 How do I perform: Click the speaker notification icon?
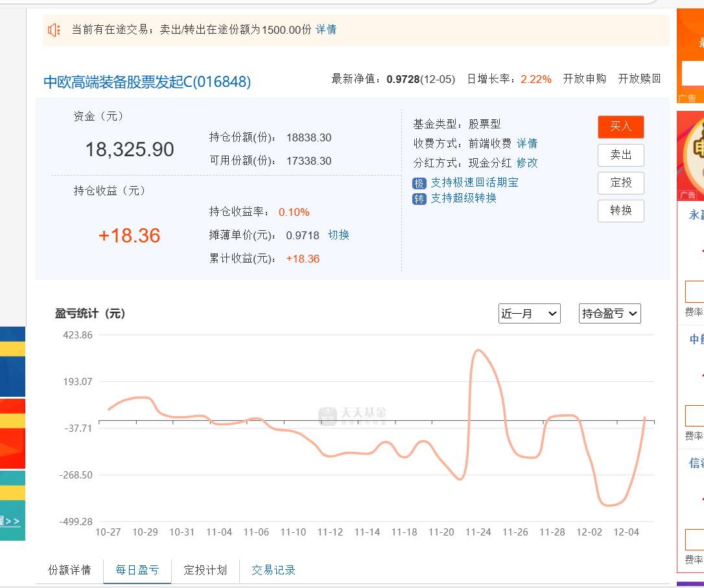point(54,30)
